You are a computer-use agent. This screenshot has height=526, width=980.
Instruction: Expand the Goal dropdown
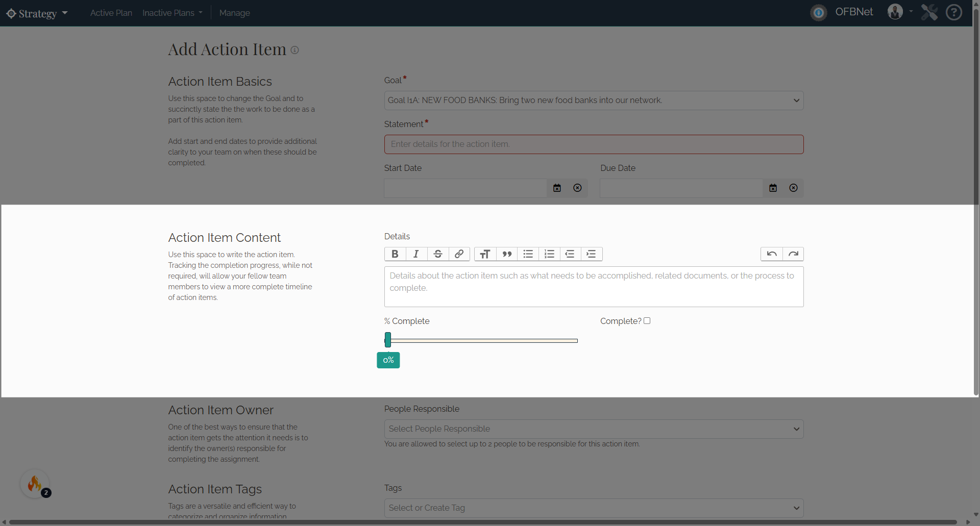[x=594, y=101]
